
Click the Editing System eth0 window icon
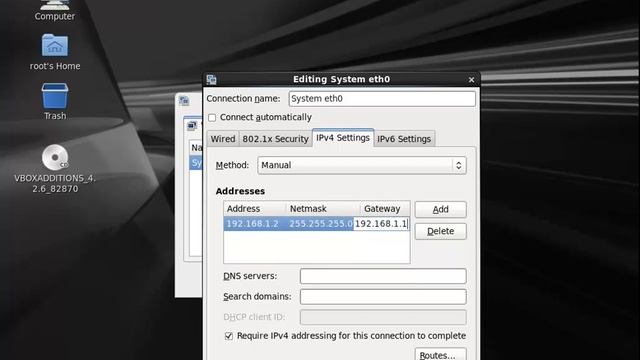pyautogui.click(x=211, y=79)
